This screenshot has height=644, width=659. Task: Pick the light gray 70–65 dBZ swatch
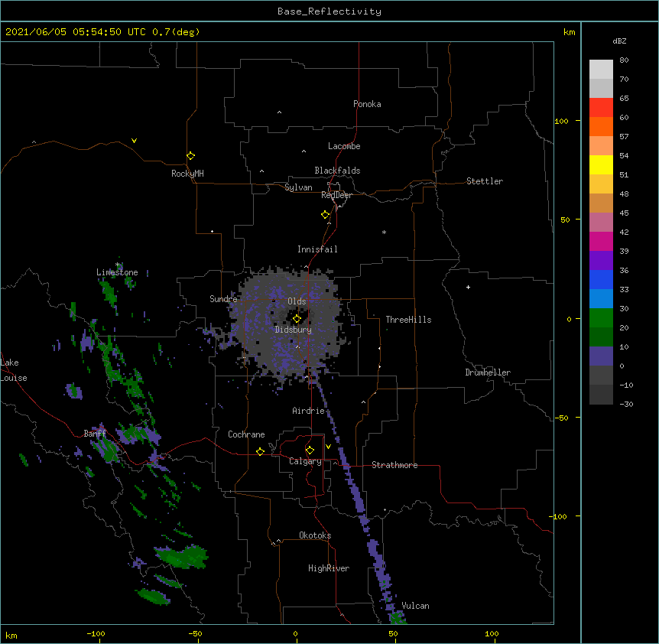click(x=601, y=88)
